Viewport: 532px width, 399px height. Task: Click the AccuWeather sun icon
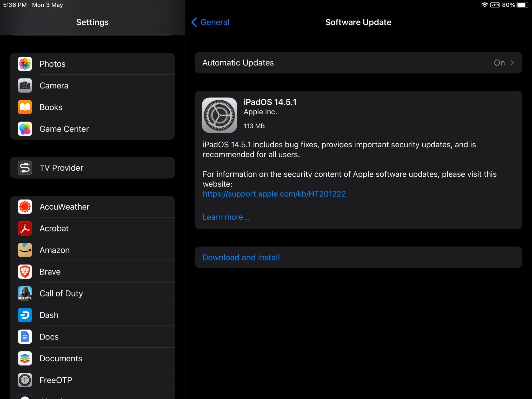25,207
